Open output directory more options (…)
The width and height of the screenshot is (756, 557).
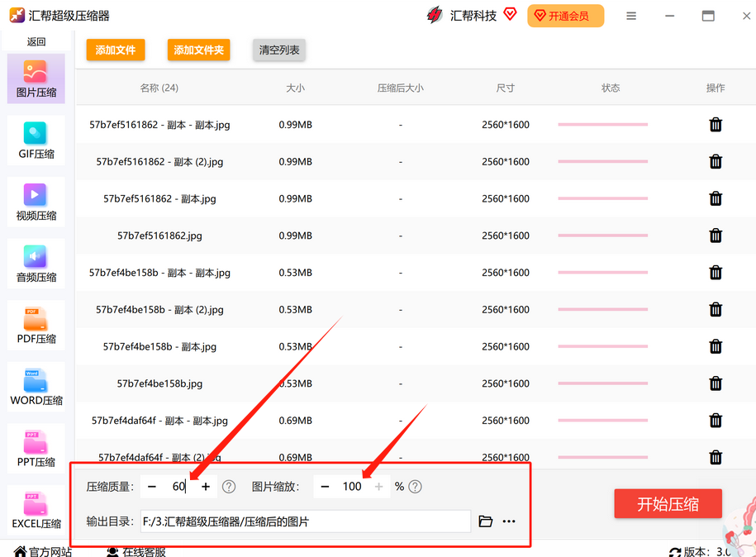[509, 521]
